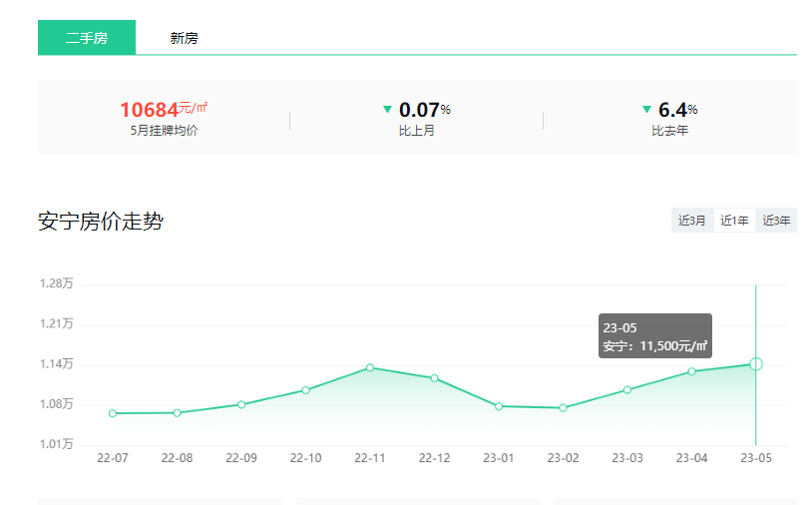Click the green down arrow beside 6.4%
The width and height of the screenshot is (812, 505).
coord(646,109)
